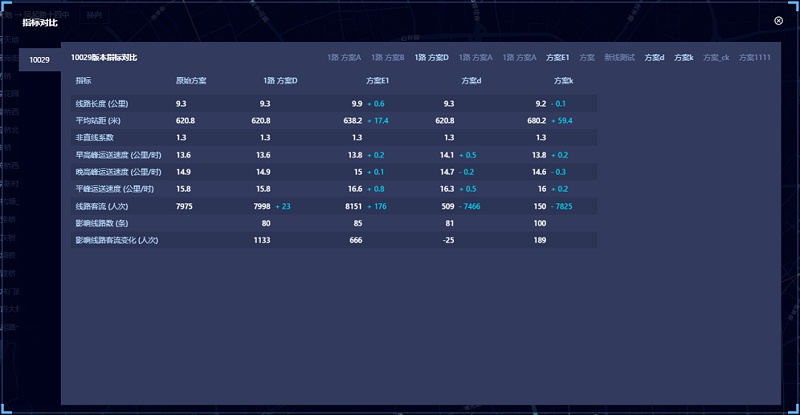Click the 7998 passenger flow value
800x415 pixels.
click(x=262, y=206)
